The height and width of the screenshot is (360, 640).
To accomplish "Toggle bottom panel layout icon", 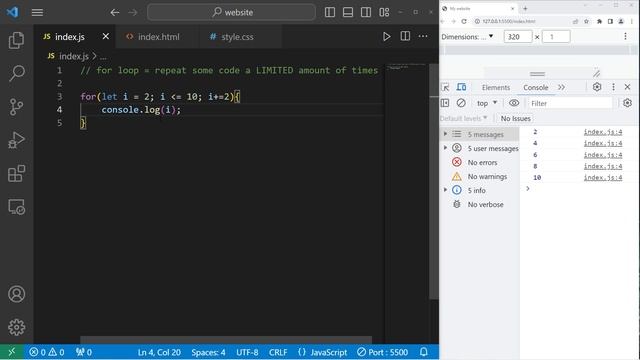I will (348, 12).
